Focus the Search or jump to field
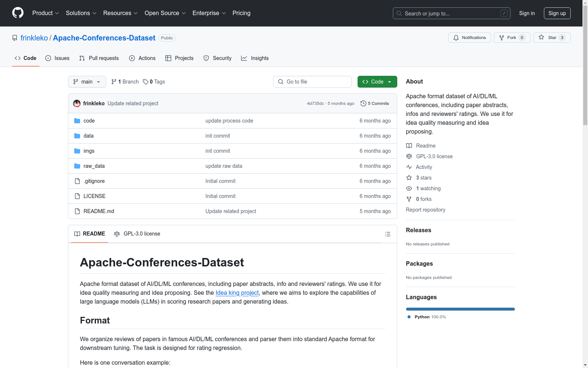Viewport: 588px width, 368px height. [x=452, y=13]
